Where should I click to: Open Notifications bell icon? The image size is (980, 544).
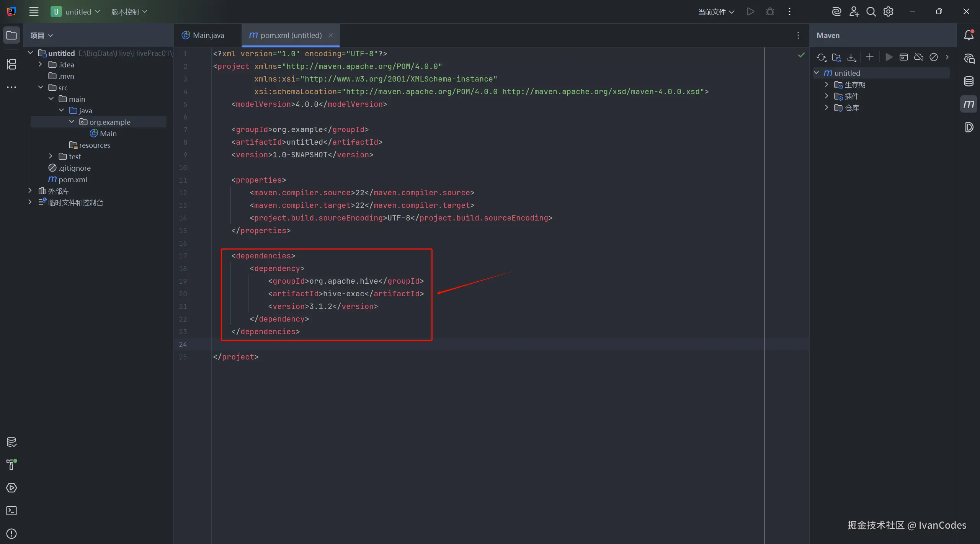(x=969, y=35)
